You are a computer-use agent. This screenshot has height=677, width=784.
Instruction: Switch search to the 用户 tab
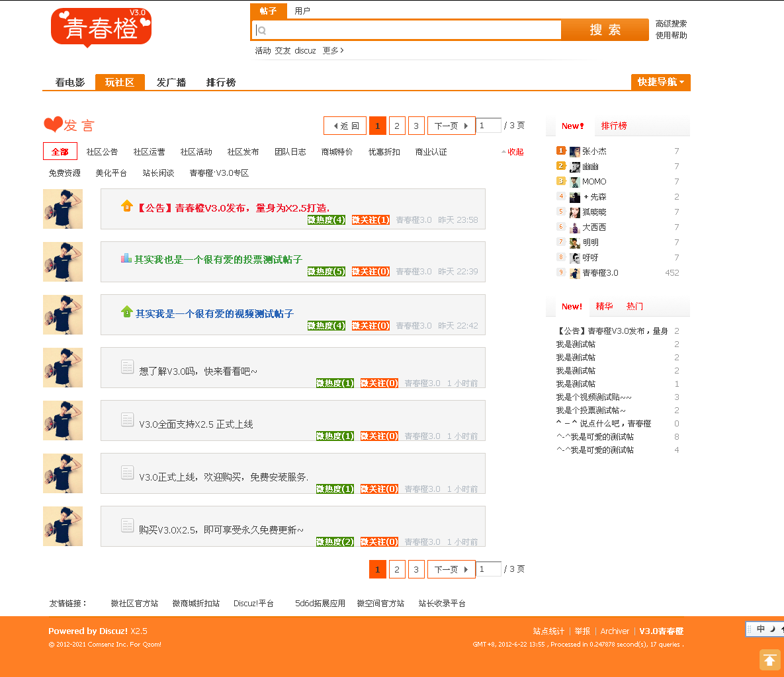click(x=302, y=11)
